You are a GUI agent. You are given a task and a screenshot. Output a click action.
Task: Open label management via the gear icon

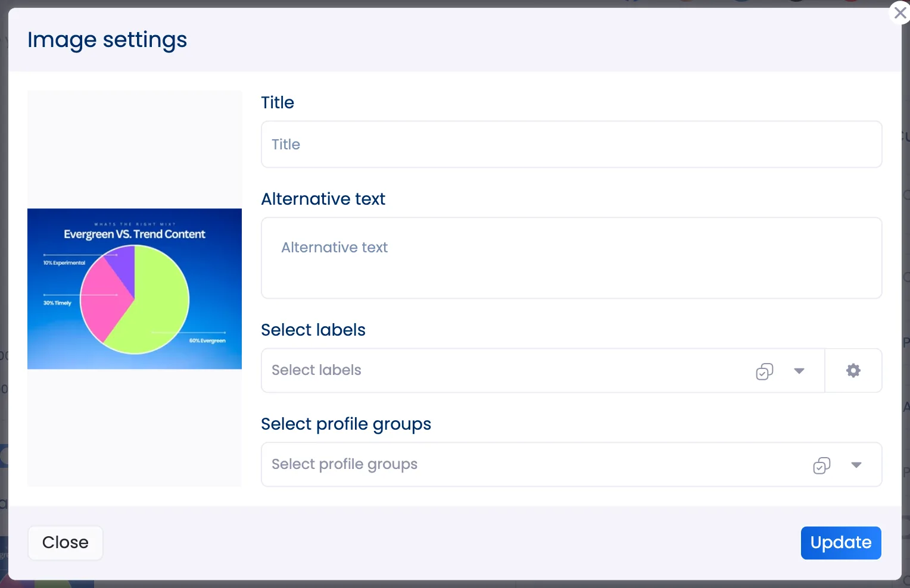point(853,371)
